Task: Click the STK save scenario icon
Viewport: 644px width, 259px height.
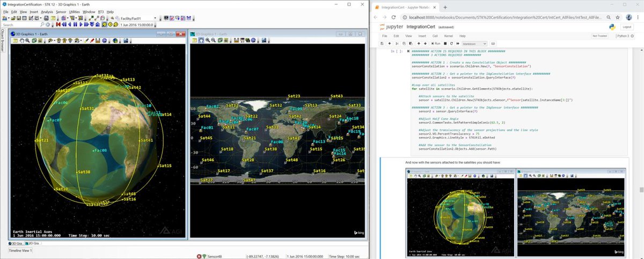Action: coord(19,18)
